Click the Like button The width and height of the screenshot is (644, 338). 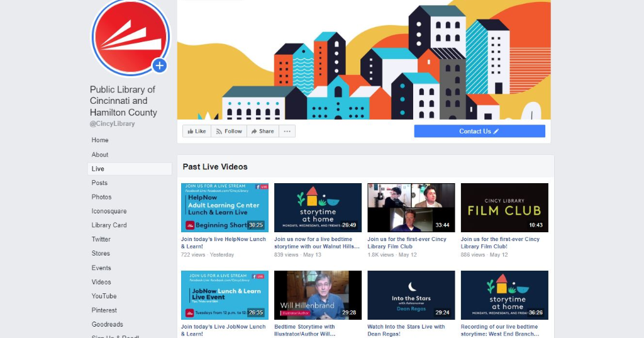197,131
